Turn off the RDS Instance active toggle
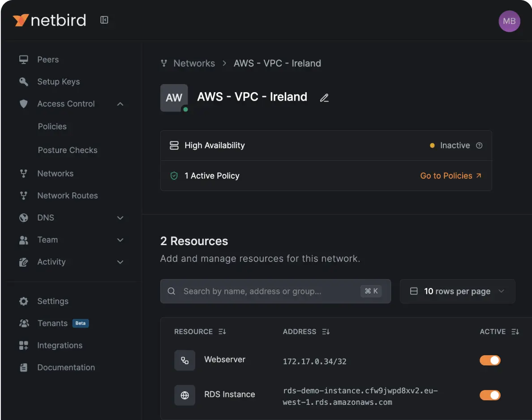This screenshot has width=532, height=420. point(490,395)
